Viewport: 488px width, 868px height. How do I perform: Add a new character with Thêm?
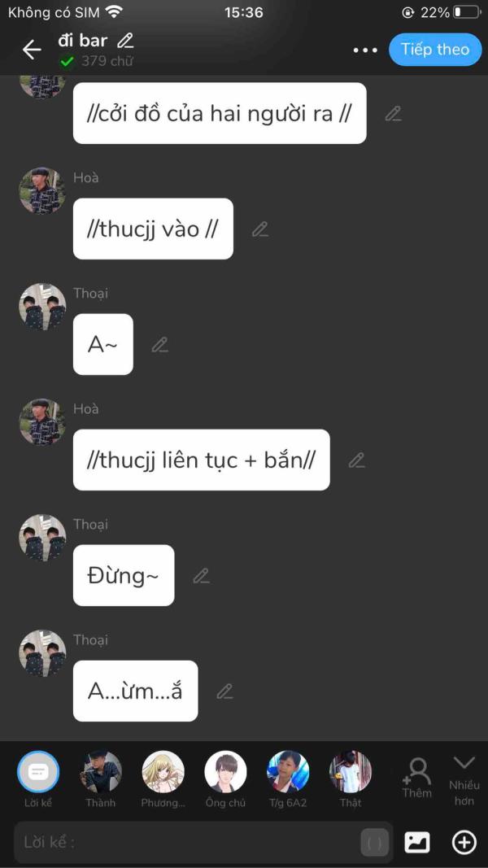tap(416, 778)
